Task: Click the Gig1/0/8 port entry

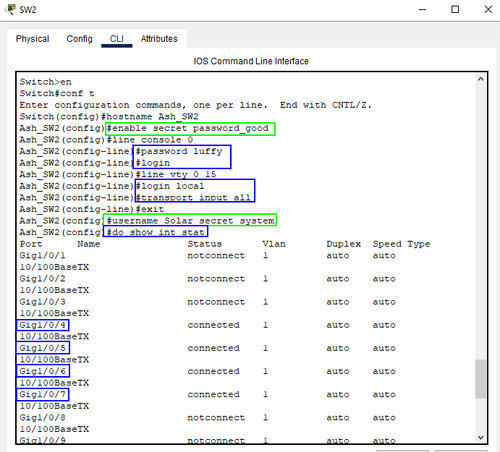Action: (42, 418)
